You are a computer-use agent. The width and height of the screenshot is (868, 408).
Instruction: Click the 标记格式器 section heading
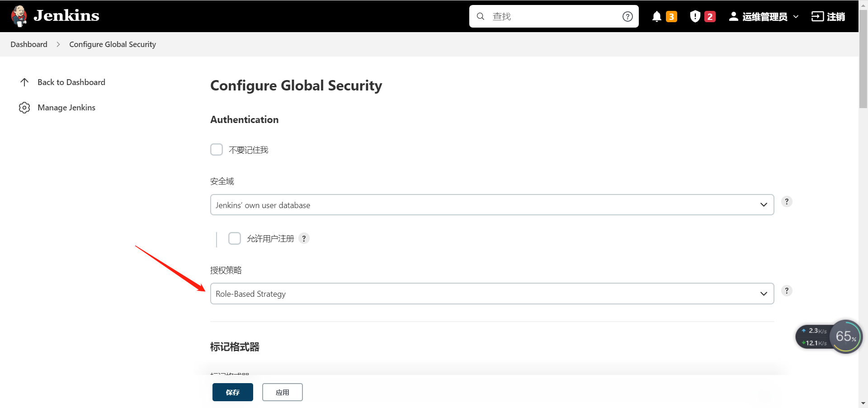[235, 347]
